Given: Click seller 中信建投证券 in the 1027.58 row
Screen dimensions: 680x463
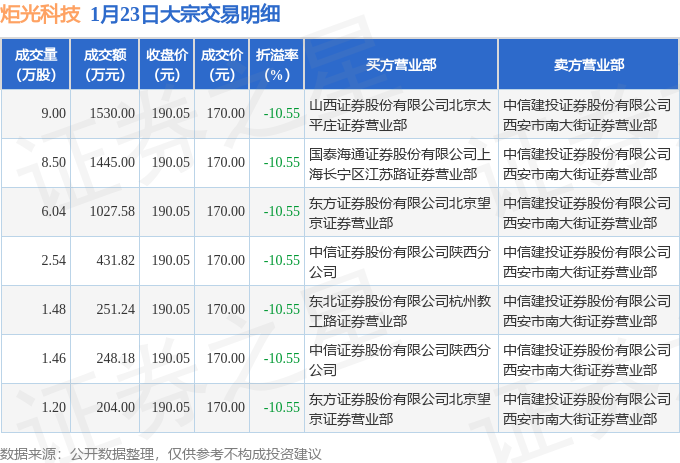Looking at the screenshot, I should 587,213.
